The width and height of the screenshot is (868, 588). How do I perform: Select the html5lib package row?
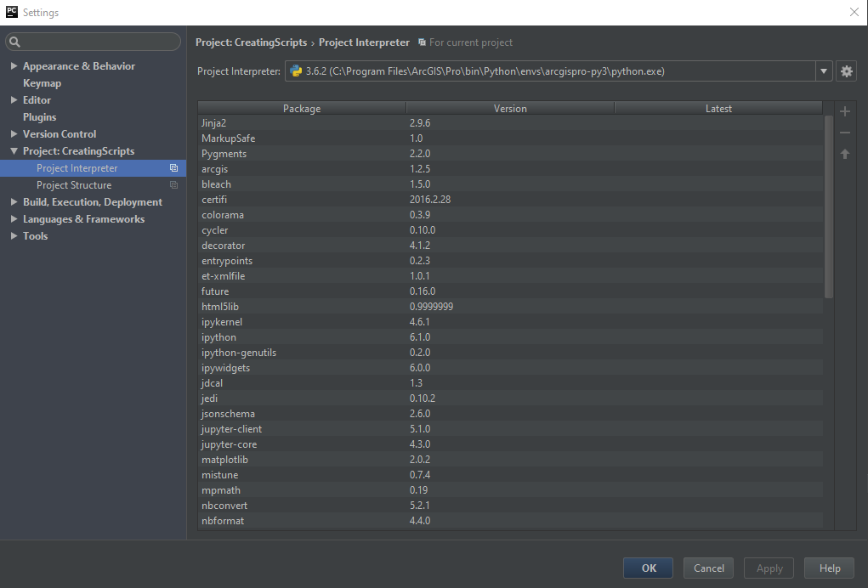510,307
